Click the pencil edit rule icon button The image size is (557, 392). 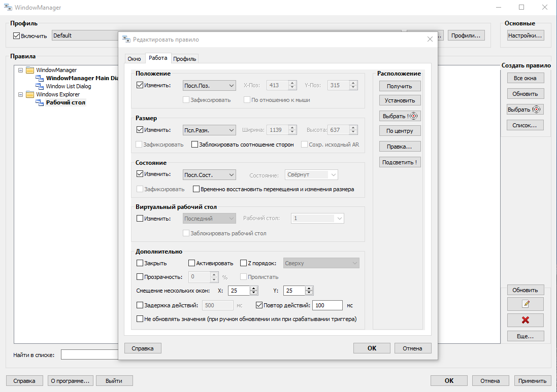pyautogui.click(x=525, y=304)
